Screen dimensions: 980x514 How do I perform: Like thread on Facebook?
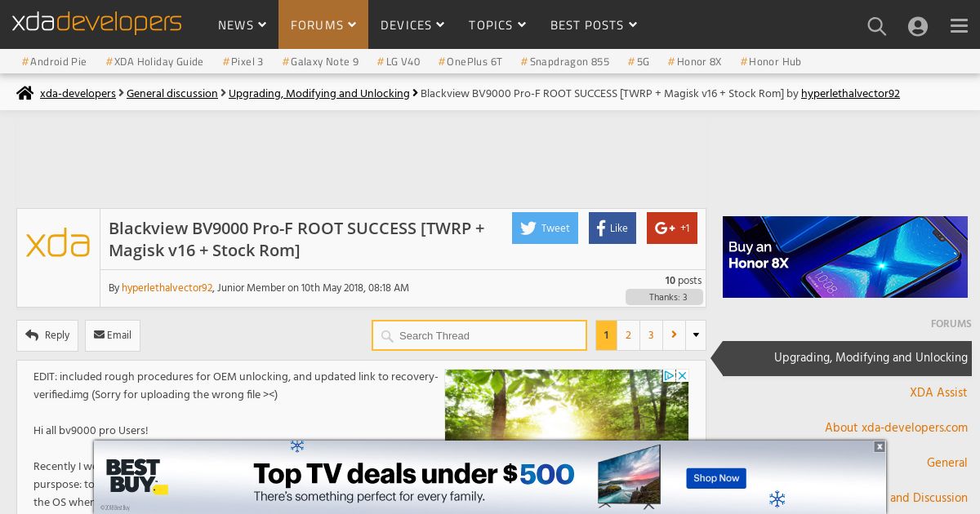(612, 228)
